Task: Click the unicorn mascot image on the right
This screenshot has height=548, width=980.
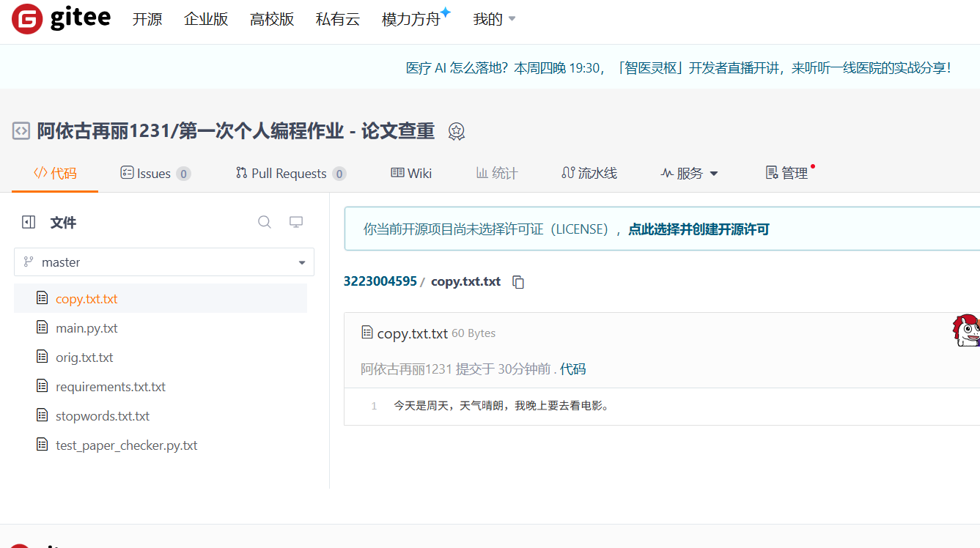Action: 966,330
